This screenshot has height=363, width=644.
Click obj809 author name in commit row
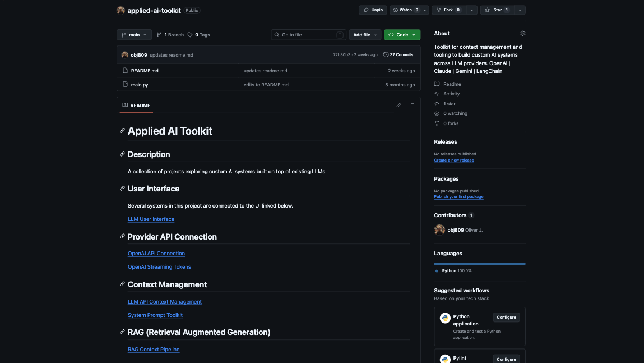pyautogui.click(x=139, y=54)
